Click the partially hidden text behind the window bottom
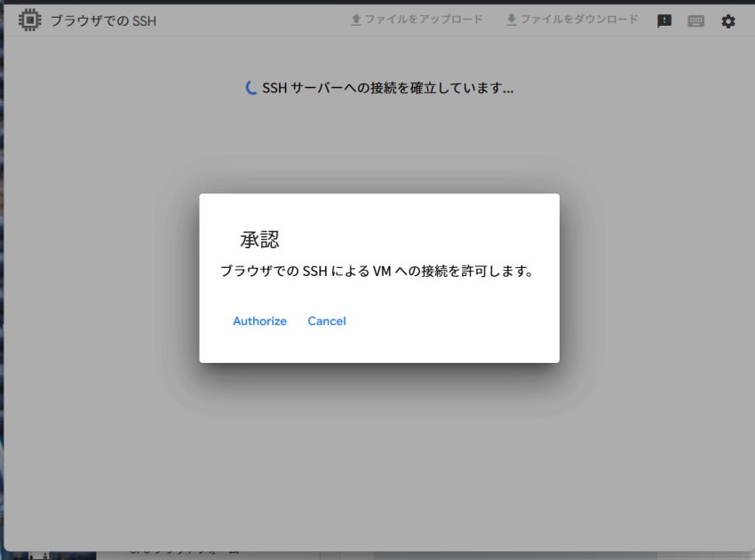 (178, 553)
